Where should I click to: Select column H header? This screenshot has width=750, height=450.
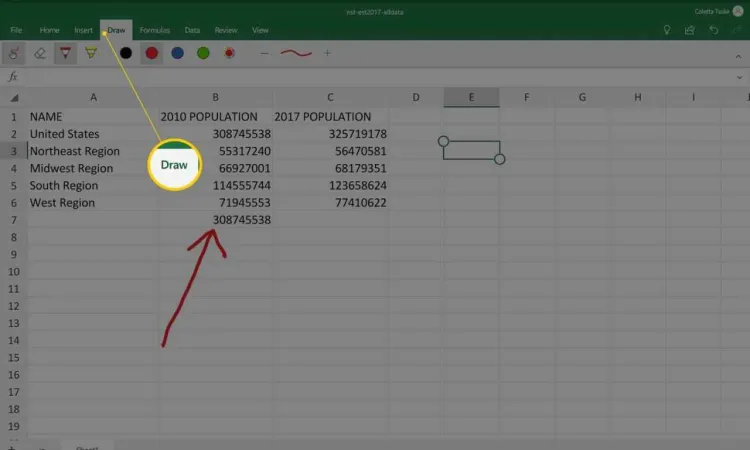(638, 98)
